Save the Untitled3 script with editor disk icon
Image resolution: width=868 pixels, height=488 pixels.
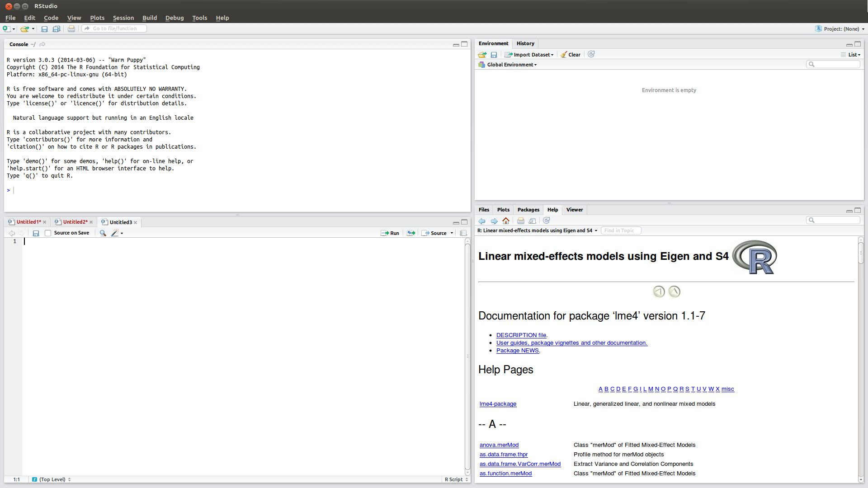[x=36, y=233]
